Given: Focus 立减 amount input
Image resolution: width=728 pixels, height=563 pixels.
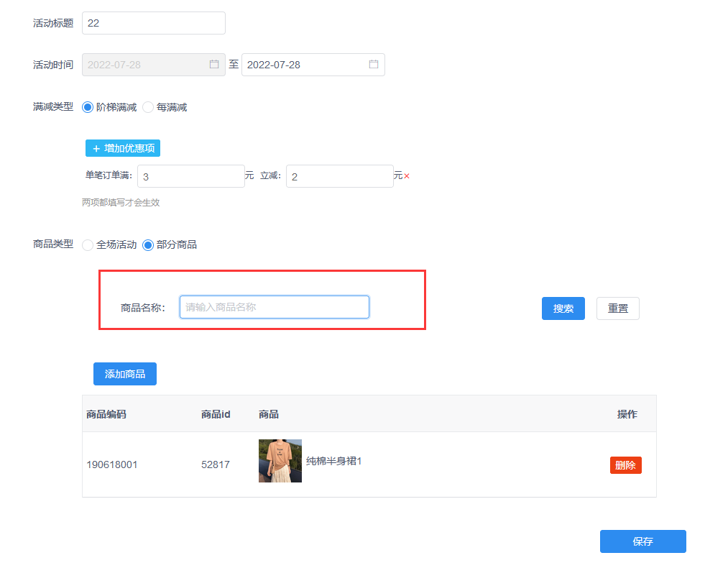Looking at the screenshot, I should (339, 176).
